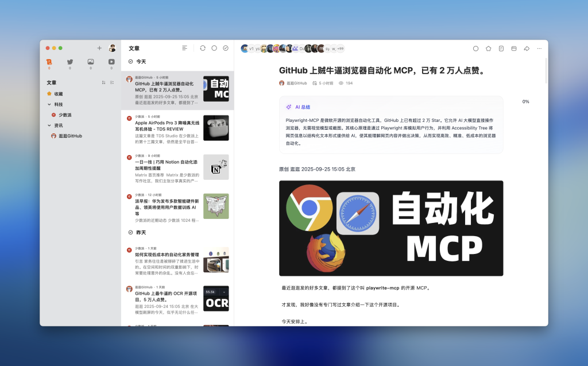The width and height of the screenshot is (588, 366).
Task: Share the current article
Action: [x=527, y=48]
